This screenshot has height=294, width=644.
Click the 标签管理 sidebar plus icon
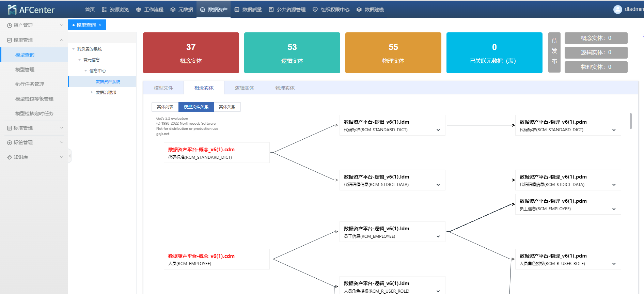(10, 143)
